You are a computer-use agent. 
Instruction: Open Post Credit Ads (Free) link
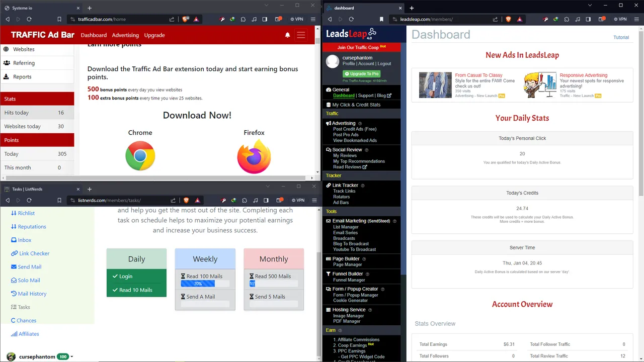point(355,129)
